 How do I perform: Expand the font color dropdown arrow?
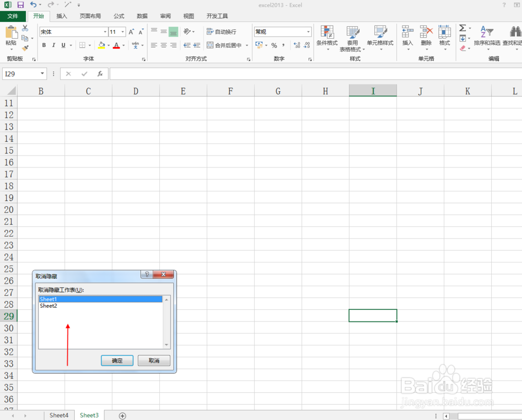point(123,45)
